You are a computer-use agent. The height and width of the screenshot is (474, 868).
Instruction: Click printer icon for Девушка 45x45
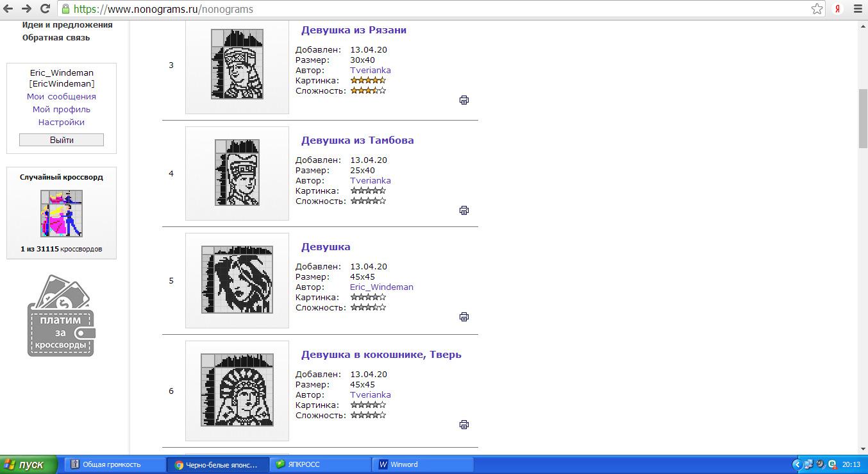(464, 317)
